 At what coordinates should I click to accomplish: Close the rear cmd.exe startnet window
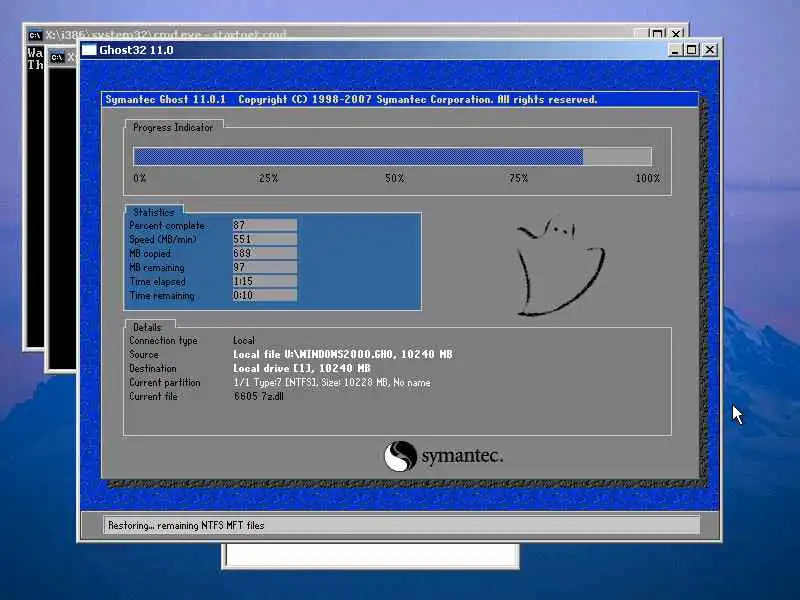676,34
